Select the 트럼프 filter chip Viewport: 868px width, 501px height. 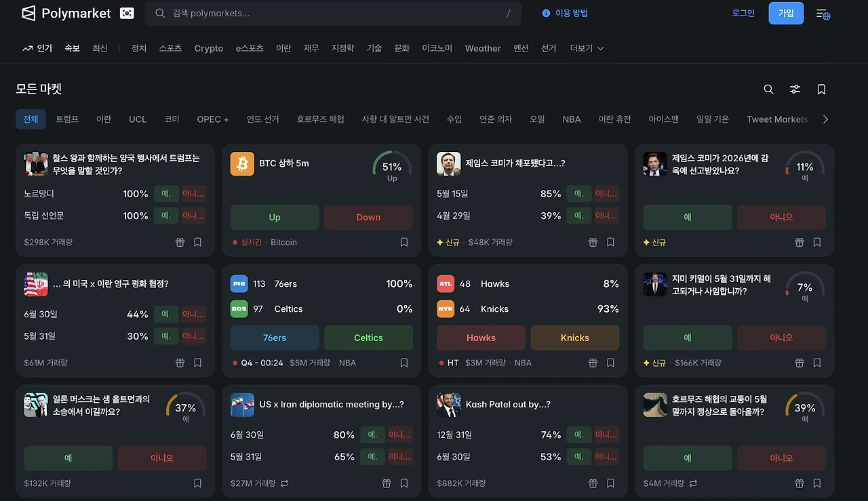(67, 119)
